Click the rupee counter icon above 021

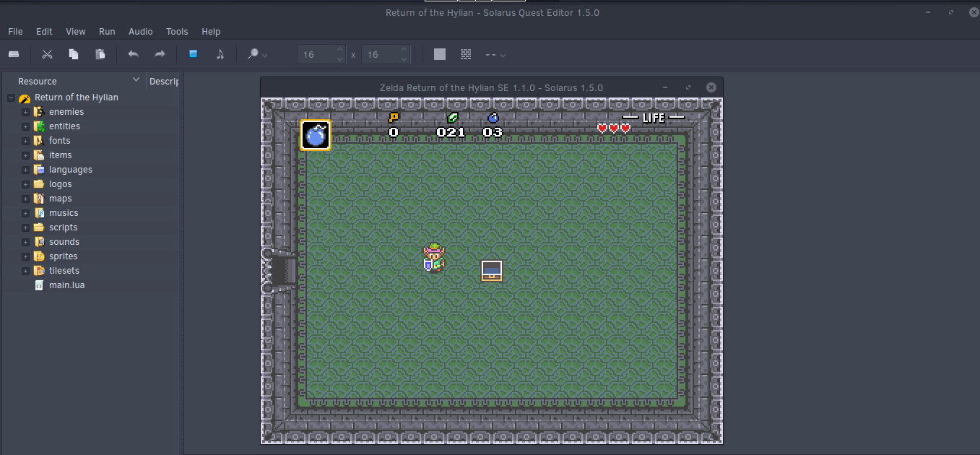tap(453, 117)
